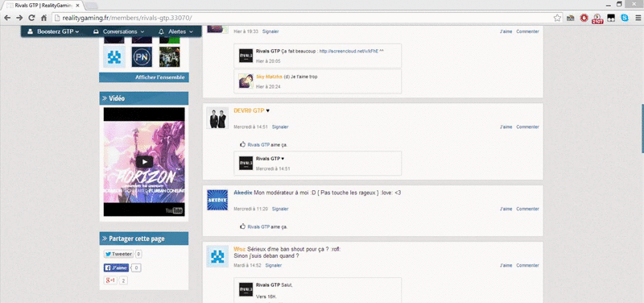Click the Skype extension icon
Image resolution: width=644 pixels, height=303 pixels.
625,18
